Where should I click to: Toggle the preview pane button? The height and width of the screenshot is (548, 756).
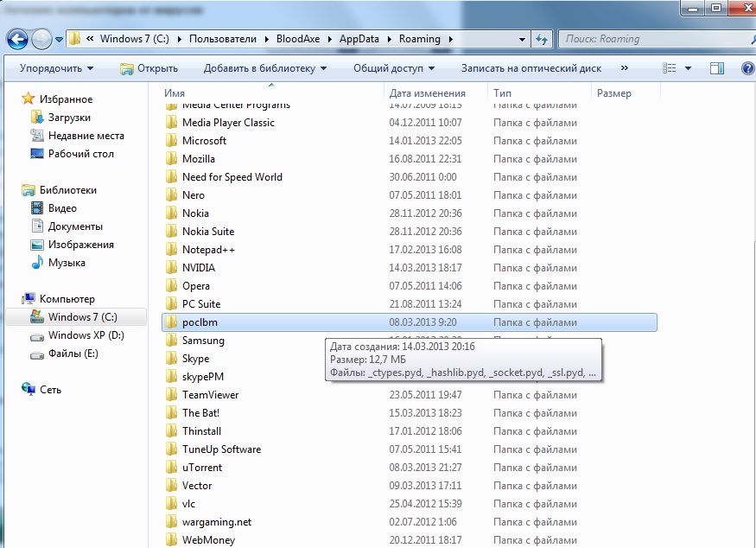(x=717, y=68)
